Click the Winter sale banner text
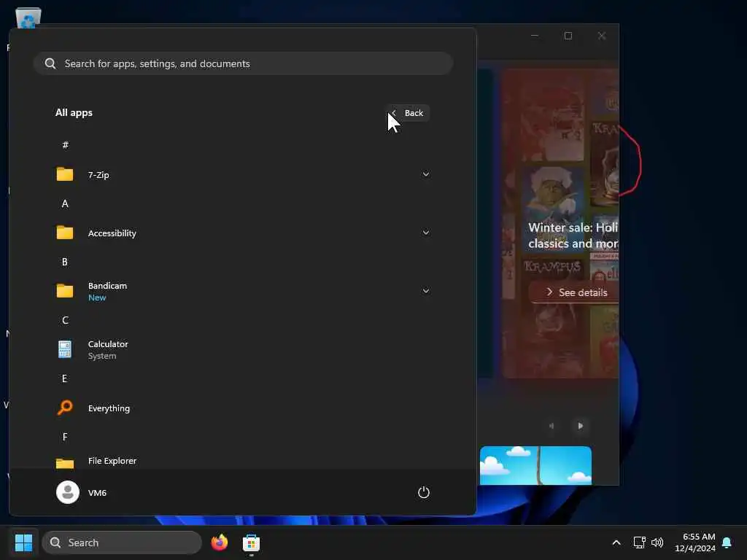 point(573,236)
